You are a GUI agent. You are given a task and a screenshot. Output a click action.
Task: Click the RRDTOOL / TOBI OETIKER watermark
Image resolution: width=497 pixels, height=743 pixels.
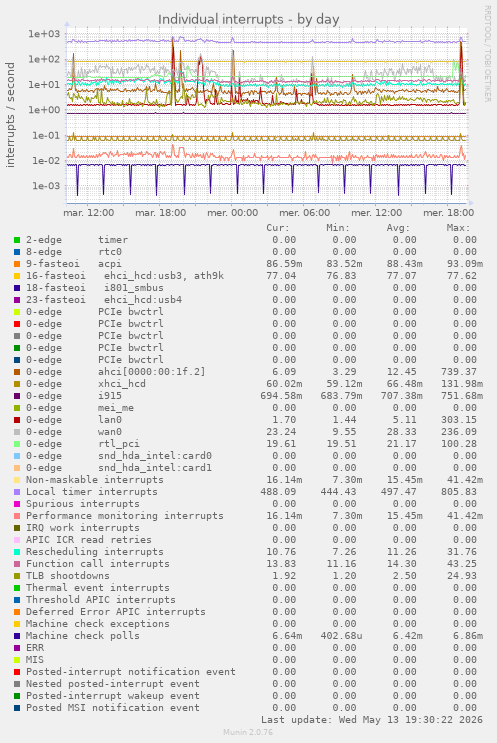(488, 54)
